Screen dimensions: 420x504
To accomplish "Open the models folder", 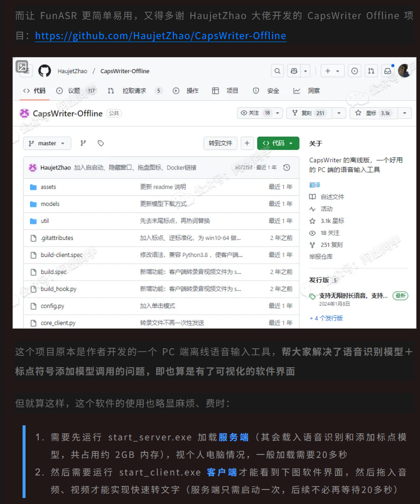I will click(x=50, y=204).
